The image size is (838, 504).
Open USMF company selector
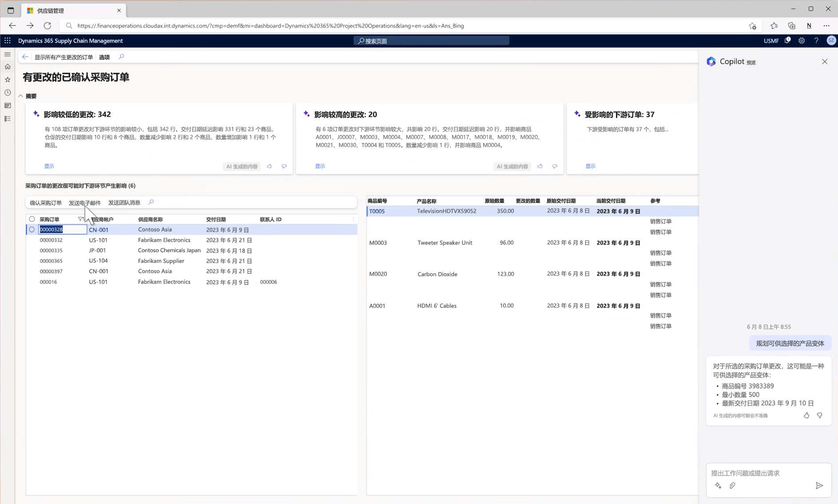click(771, 40)
